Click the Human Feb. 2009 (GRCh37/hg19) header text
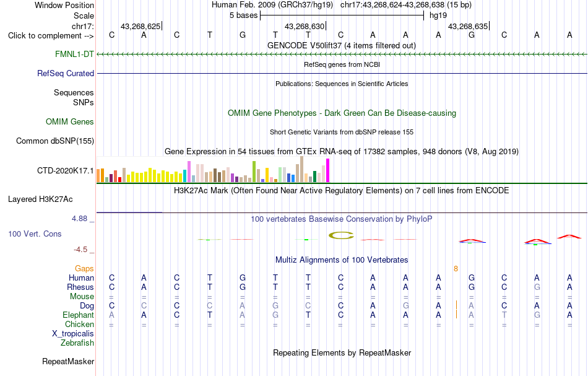The width and height of the screenshot is (588, 376). (x=272, y=5)
